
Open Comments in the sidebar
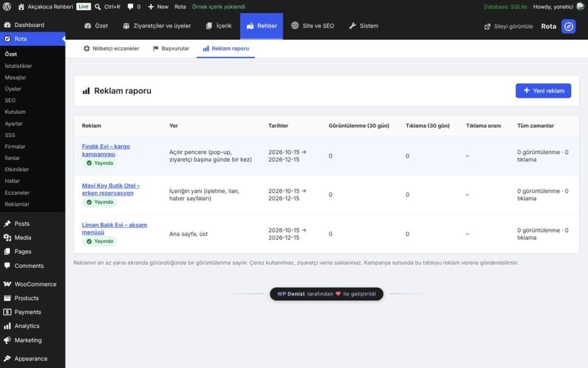click(29, 266)
